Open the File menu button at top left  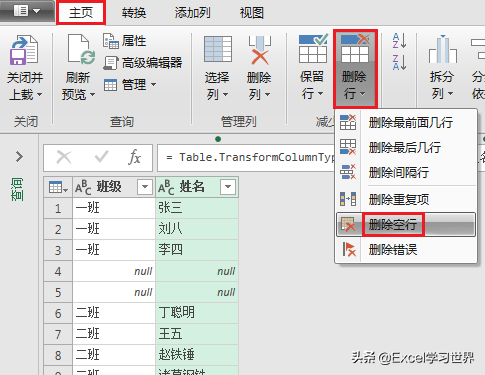pyautogui.click(x=27, y=11)
